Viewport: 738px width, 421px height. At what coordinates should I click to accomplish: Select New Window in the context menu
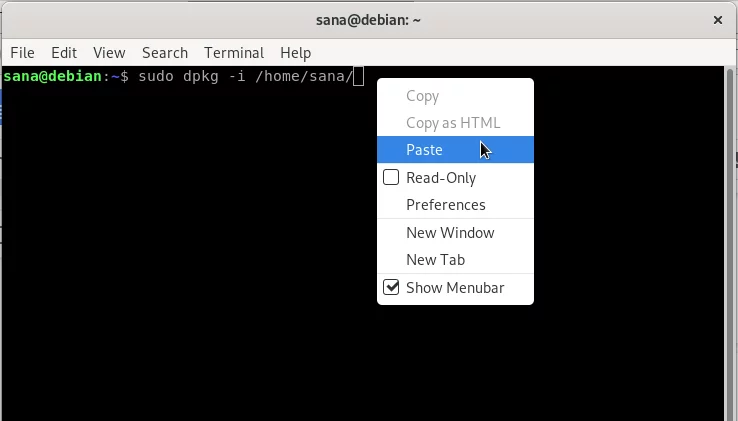coord(455,233)
